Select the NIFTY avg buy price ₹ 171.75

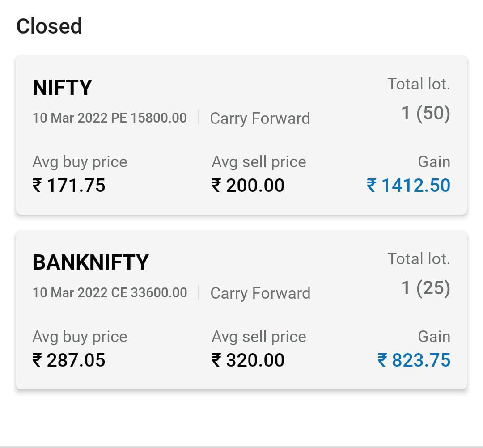coord(69,185)
